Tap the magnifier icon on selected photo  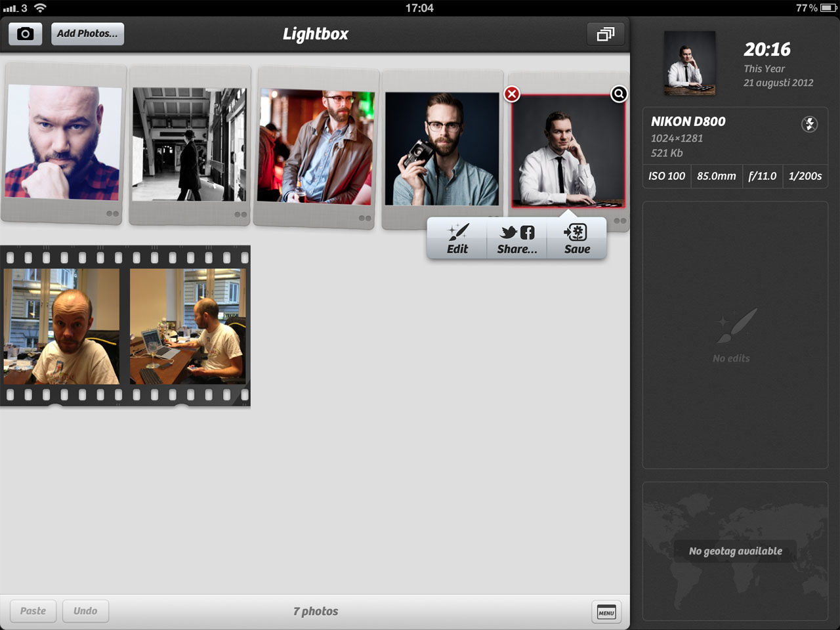(618, 94)
